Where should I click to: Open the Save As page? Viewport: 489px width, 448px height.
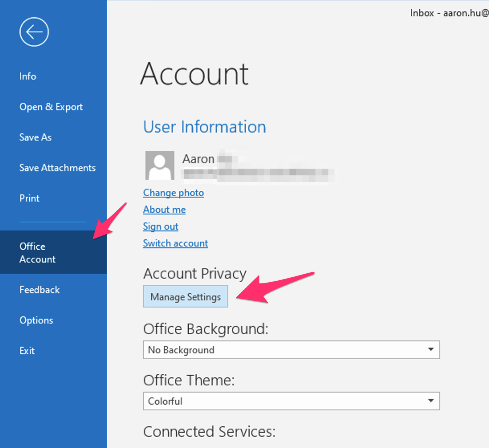35,137
